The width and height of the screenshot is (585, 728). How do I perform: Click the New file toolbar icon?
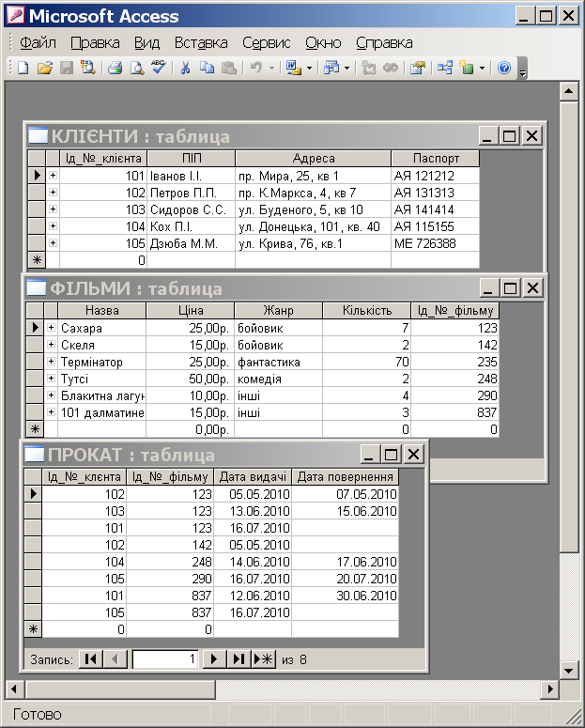[x=23, y=69]
